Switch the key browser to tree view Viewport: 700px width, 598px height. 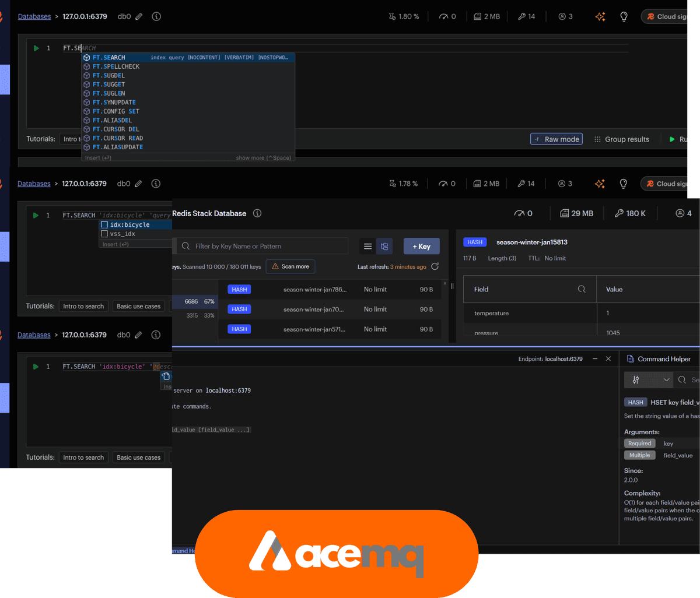[x=384, y=247]
